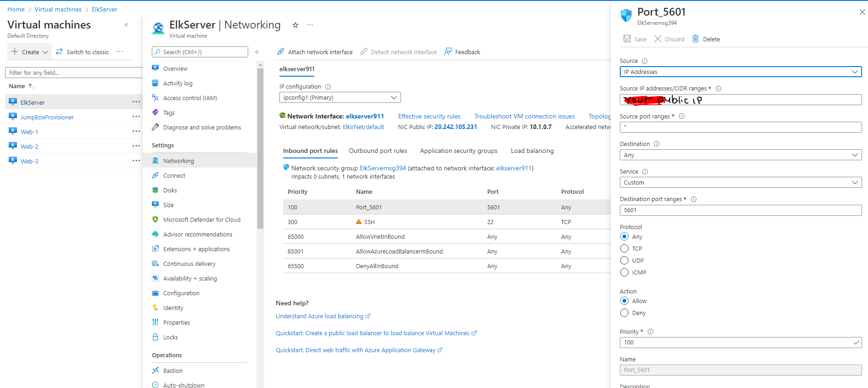The width and height of the screenshot is (868, 388).
Task: Click the Save disk icon in Port_5601 panel
Action: click(627, 39)
